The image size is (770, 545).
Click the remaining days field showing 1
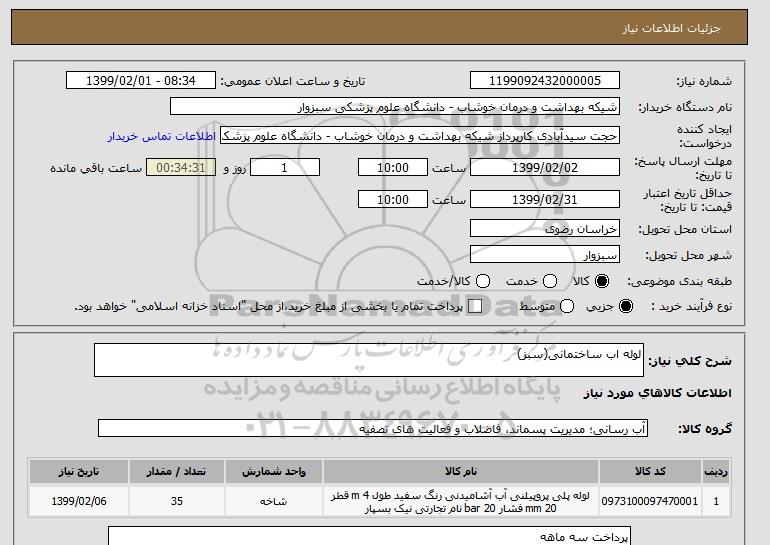tap(285, 167)
